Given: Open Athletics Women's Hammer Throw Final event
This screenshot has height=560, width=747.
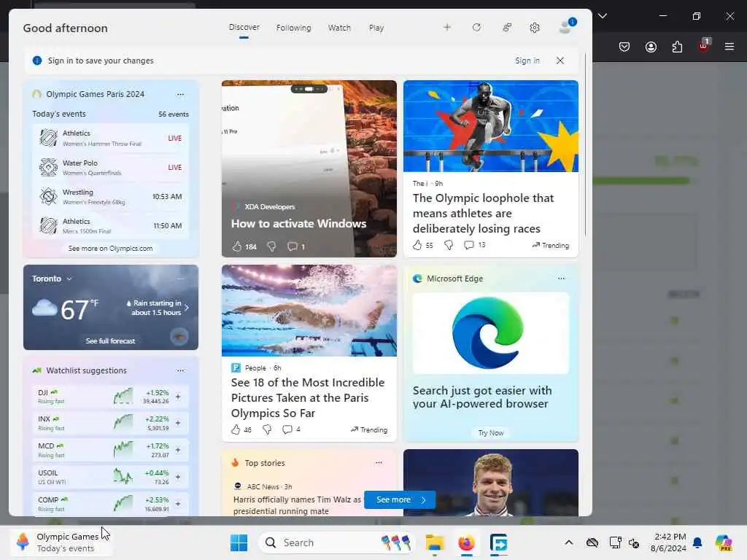Looking at the screenshot, I should (x=111, y=138).
